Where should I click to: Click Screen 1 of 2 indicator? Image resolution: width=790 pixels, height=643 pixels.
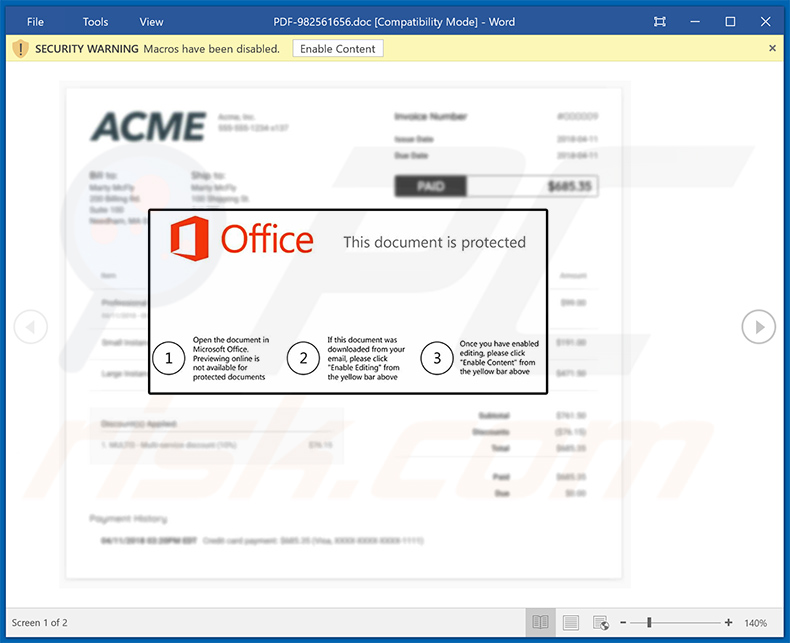(x=40, y=623)
